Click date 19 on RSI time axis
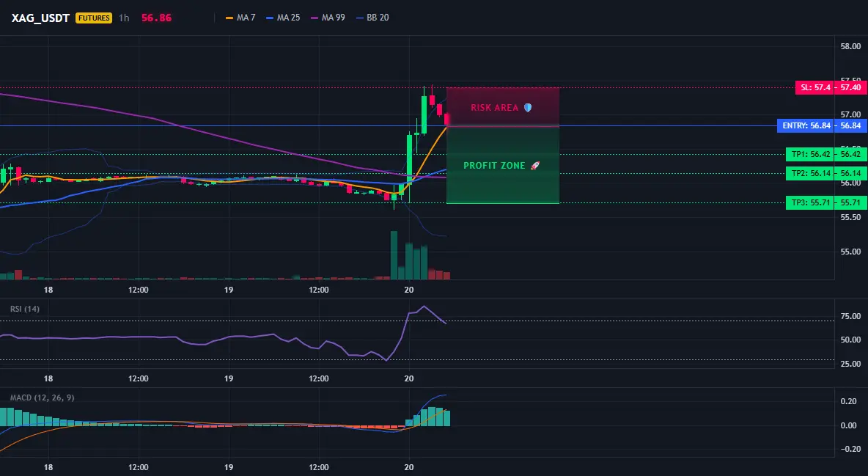This screenshot has width=868, height=476. coord(229,378)
